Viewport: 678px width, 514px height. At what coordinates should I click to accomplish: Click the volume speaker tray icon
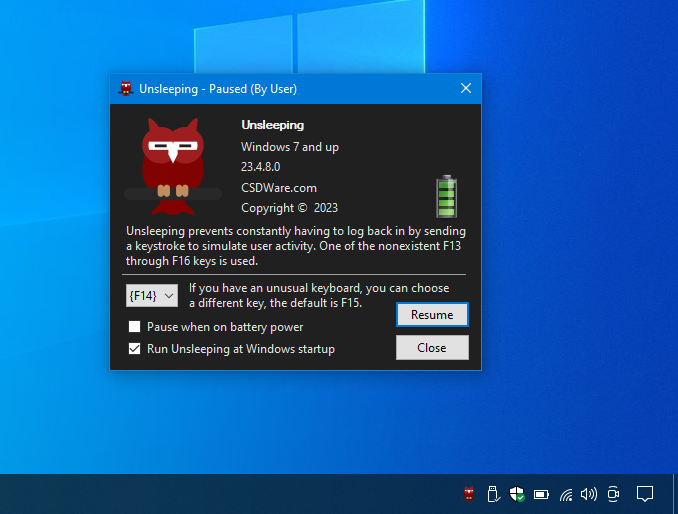click(x=588, y=494)
